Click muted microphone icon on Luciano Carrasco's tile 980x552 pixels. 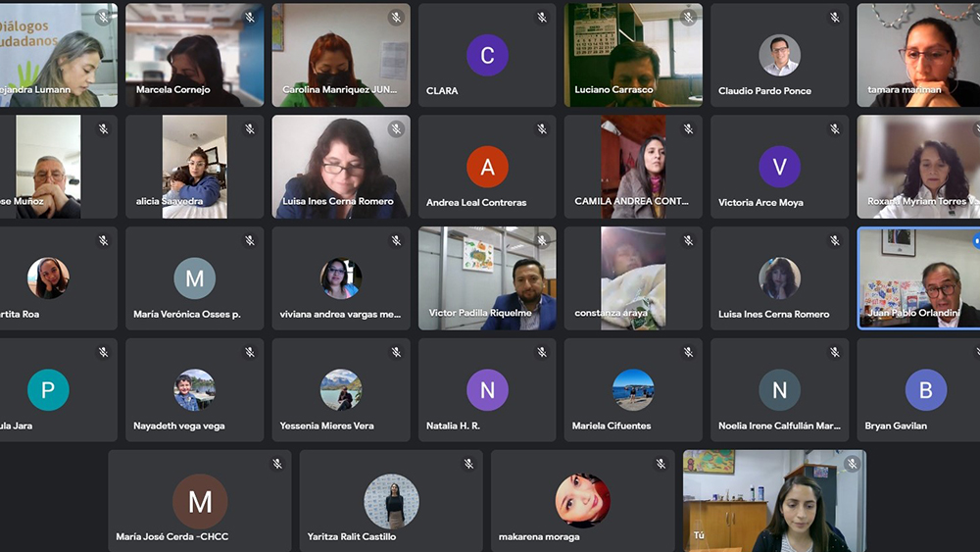pos(688,18)
